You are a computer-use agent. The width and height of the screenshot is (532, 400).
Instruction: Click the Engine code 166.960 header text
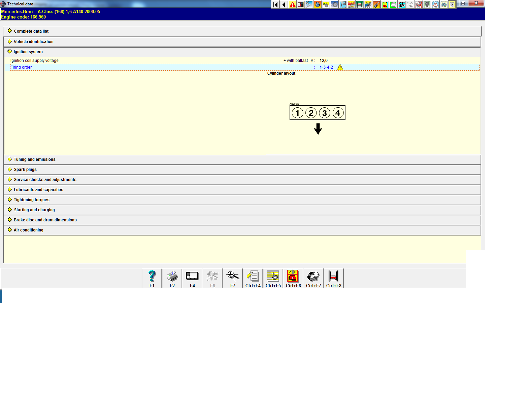[23, 17]
